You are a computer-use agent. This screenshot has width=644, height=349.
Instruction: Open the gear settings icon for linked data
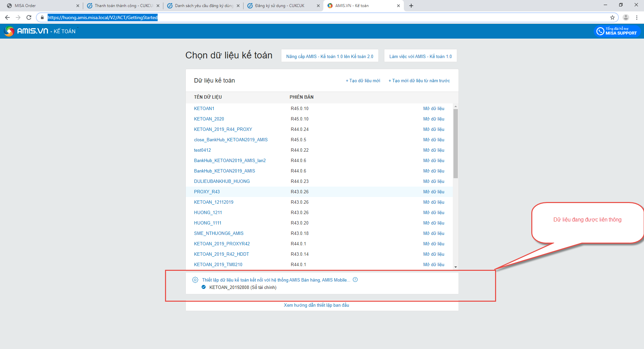[x=195, y=280]
